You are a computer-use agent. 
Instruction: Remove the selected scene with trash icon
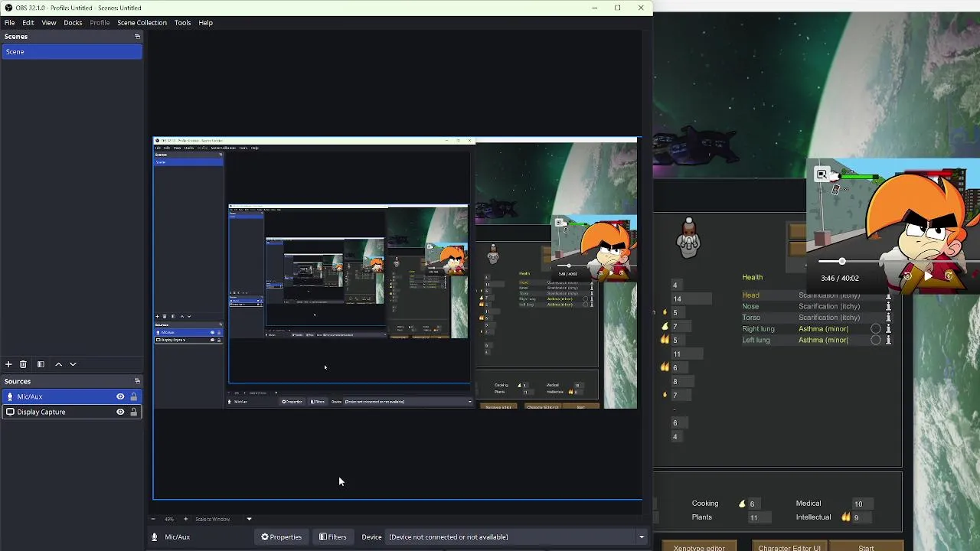point(23,364)
